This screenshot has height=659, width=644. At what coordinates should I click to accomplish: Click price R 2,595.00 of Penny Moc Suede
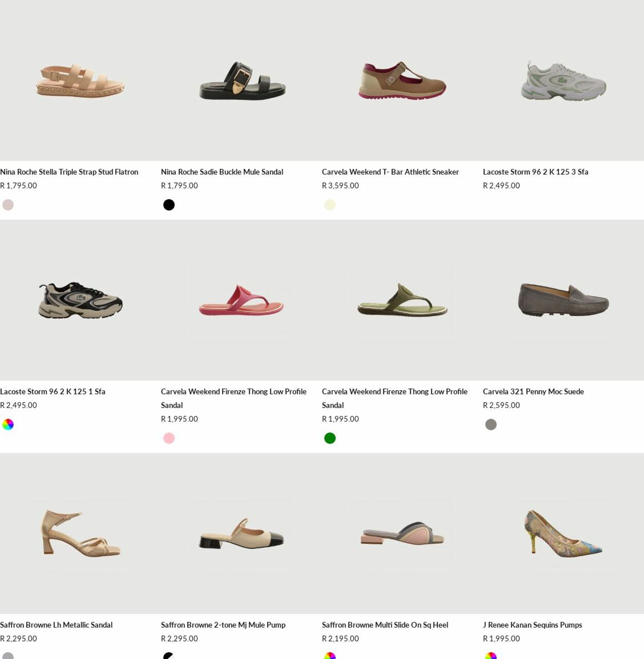(x=501, y=406)
